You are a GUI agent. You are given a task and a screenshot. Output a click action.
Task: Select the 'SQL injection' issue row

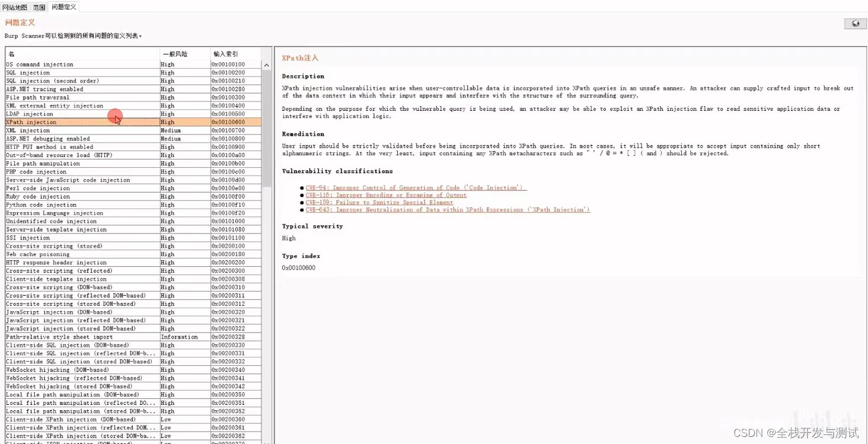[x=133, y=73]
